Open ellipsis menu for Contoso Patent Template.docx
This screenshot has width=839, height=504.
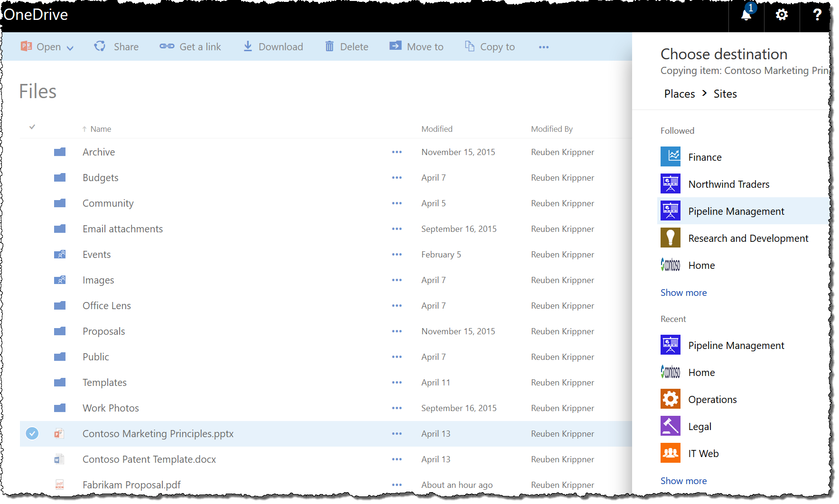397,459
